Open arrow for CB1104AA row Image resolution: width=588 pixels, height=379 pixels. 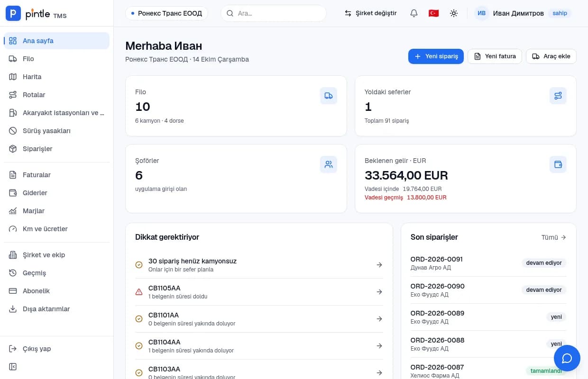point(379,346)
